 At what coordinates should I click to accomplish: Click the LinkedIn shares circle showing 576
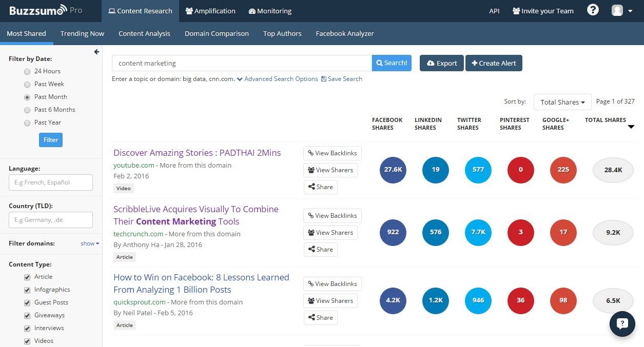click(x=436, y=232)
